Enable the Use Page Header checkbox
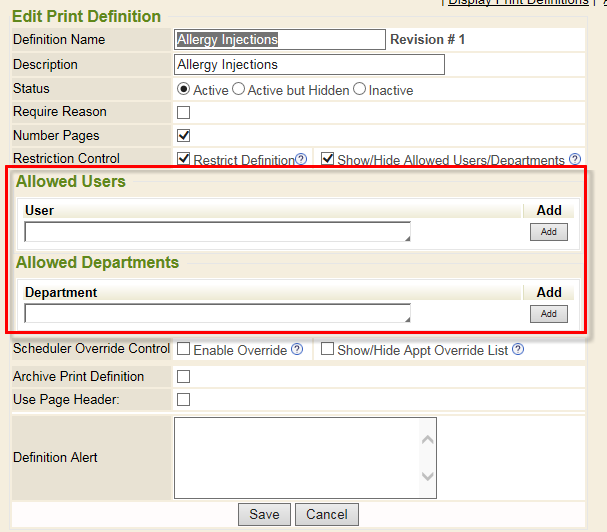The width and height of the screenshot is (607, 532). coord(184,400)
